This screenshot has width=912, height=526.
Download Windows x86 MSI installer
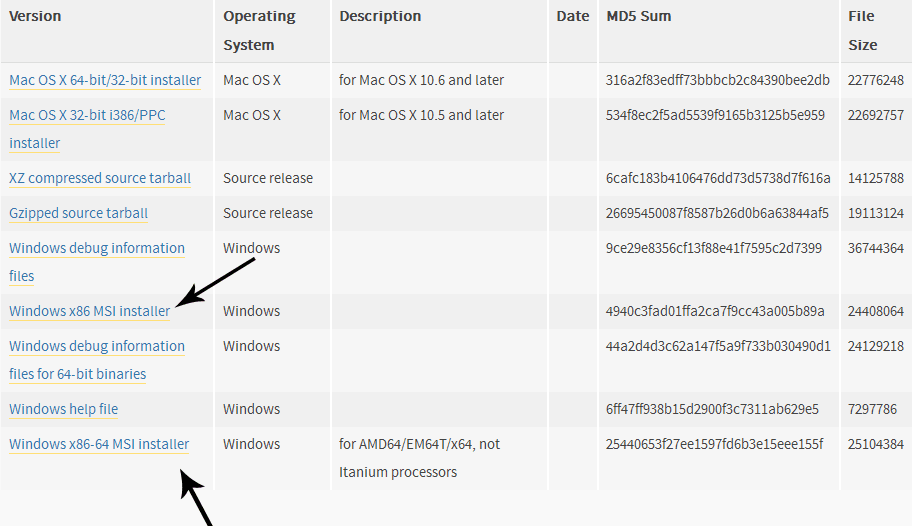click(x=89, y=311)
